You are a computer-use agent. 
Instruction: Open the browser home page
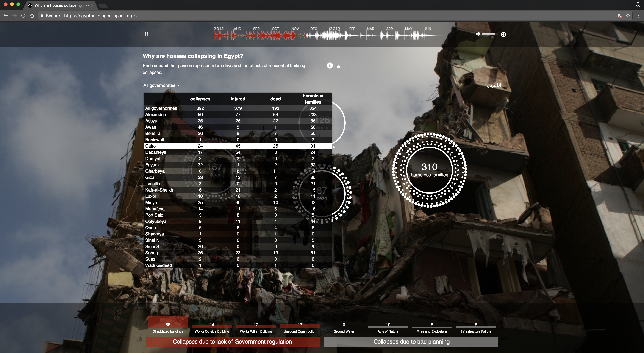(x=32, y=16)
